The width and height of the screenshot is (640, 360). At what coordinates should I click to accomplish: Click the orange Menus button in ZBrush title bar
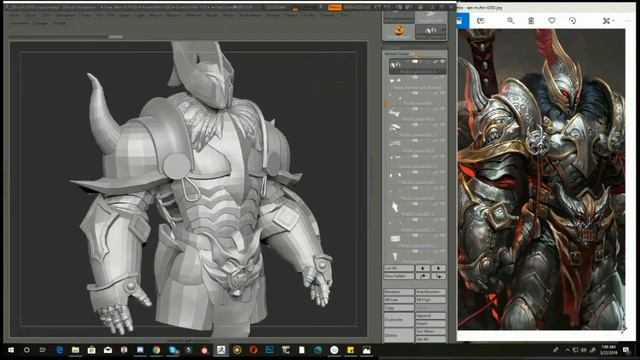click(x=334, y=7)
